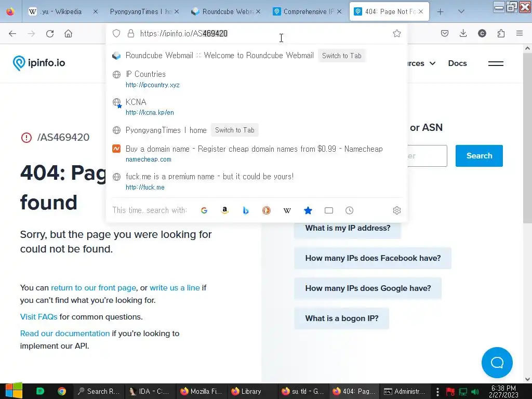Open the Pocket save icon
Image resolution: width=532 pixels, height=399 pixels.
coord(445,33)
